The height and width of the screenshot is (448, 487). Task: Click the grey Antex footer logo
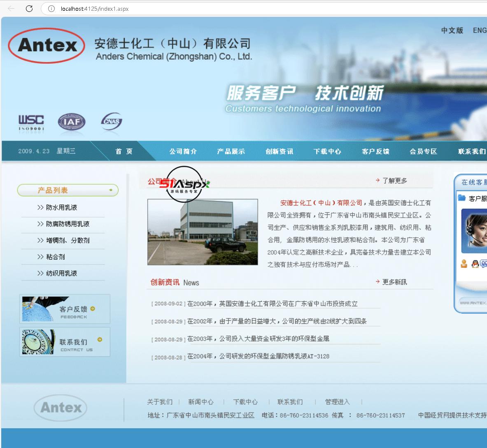[61, 408]
